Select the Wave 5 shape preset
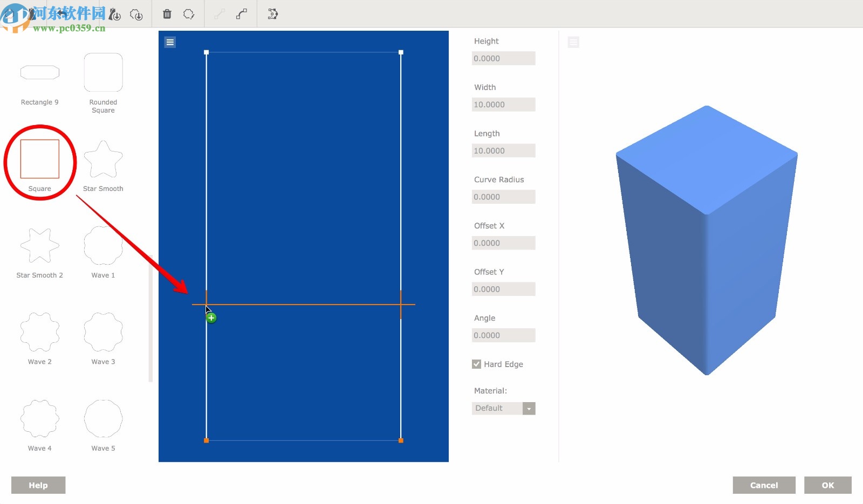The image size is (863, 504). coord(102,419)
